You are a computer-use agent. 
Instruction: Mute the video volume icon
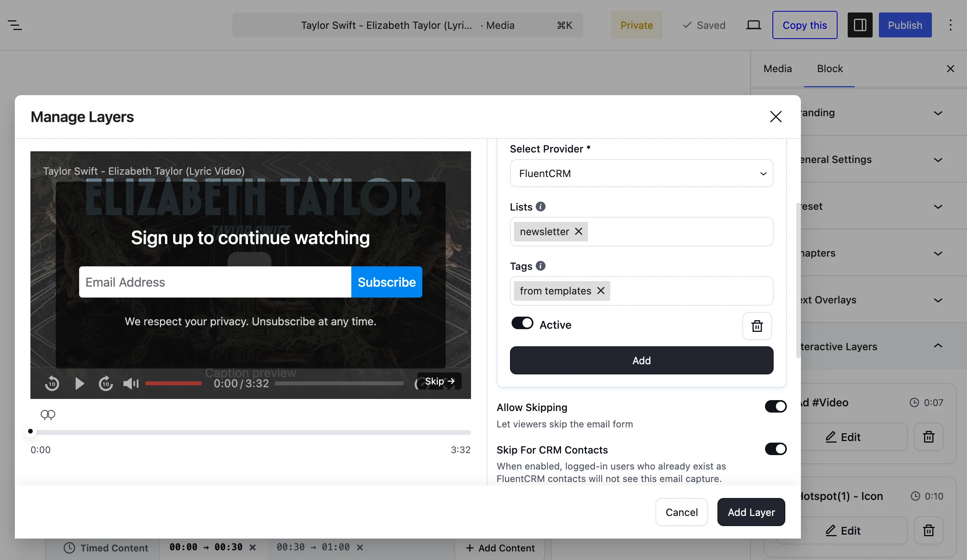tap(131, 383)
